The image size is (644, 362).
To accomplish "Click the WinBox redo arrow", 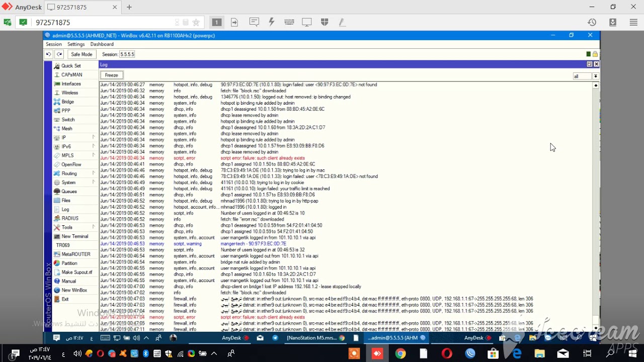I will pyautogui.click(x=59, y=54).
